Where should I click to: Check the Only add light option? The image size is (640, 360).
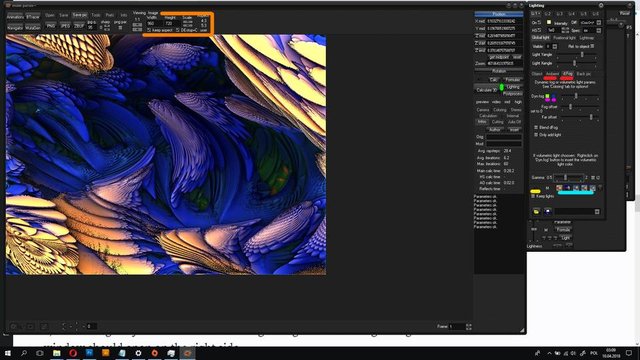(536, 135)
